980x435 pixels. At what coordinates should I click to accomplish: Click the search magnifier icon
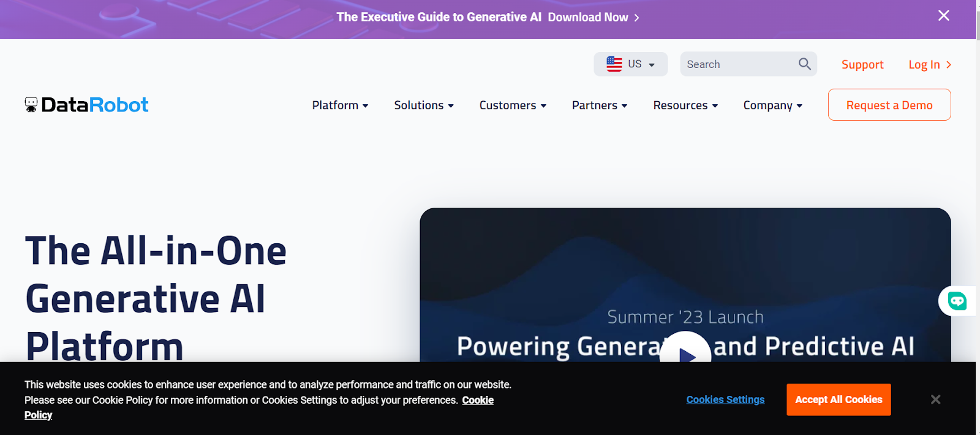point(804,64)
